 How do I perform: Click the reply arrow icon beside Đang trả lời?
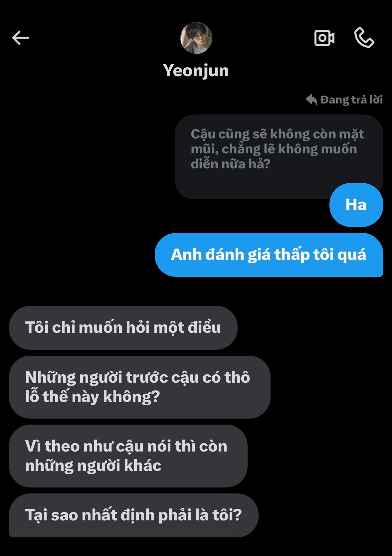pyautogui.click(x=311, y=99)
